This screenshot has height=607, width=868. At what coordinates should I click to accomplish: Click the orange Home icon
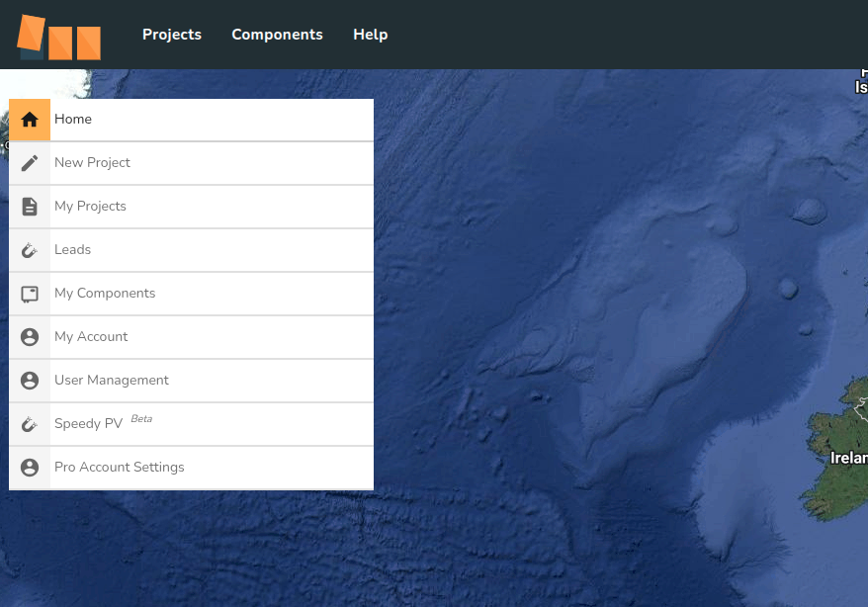click(30, 120)
